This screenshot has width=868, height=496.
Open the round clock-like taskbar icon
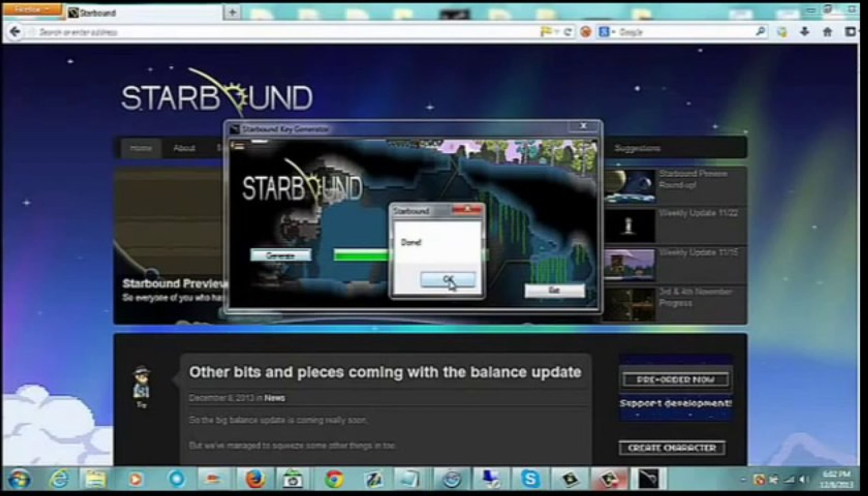point(451,479)
